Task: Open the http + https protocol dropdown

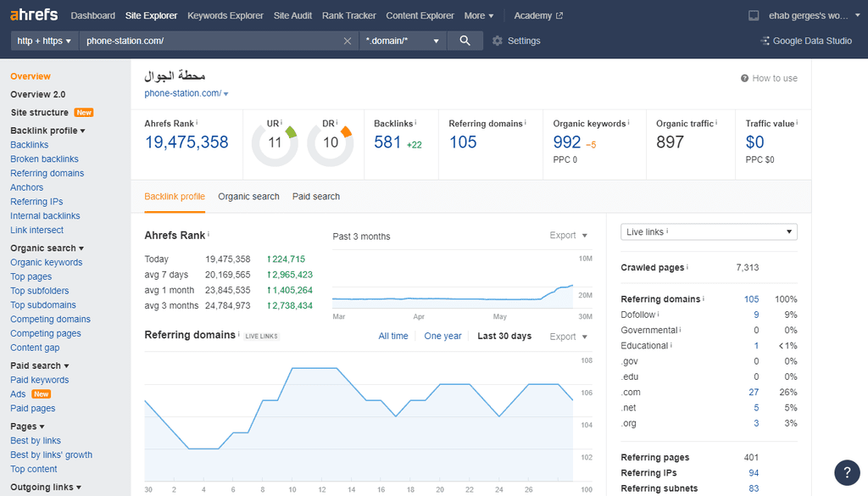Action: (x=44, y=41)
